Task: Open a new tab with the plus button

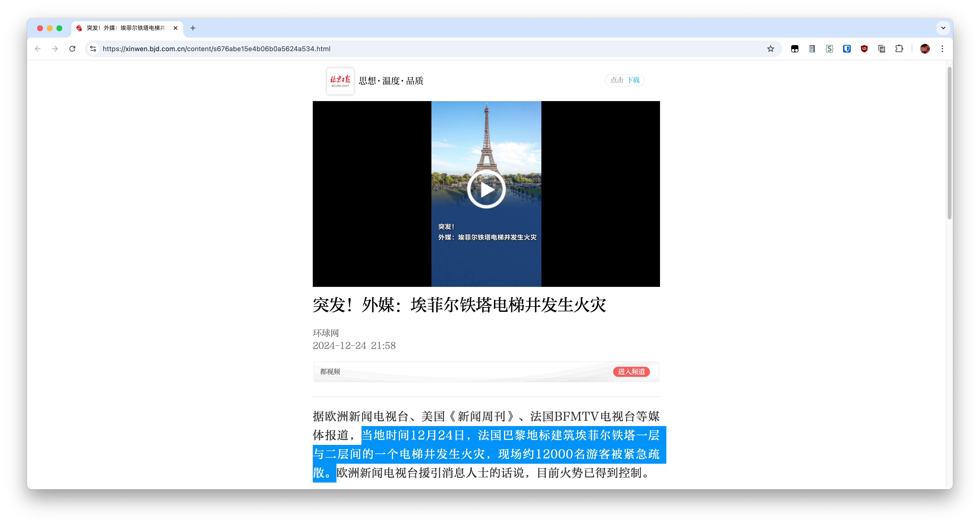Action: click(193, 28)
